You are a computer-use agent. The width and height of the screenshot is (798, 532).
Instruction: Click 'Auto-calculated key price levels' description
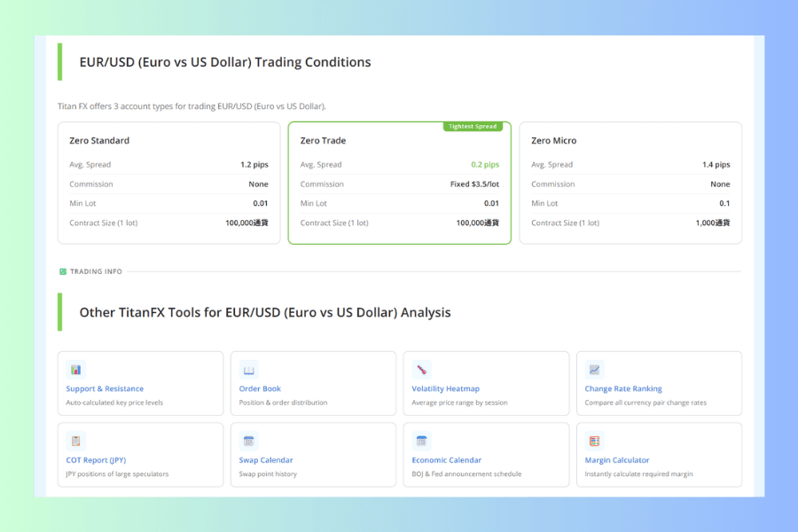point(114,403)
